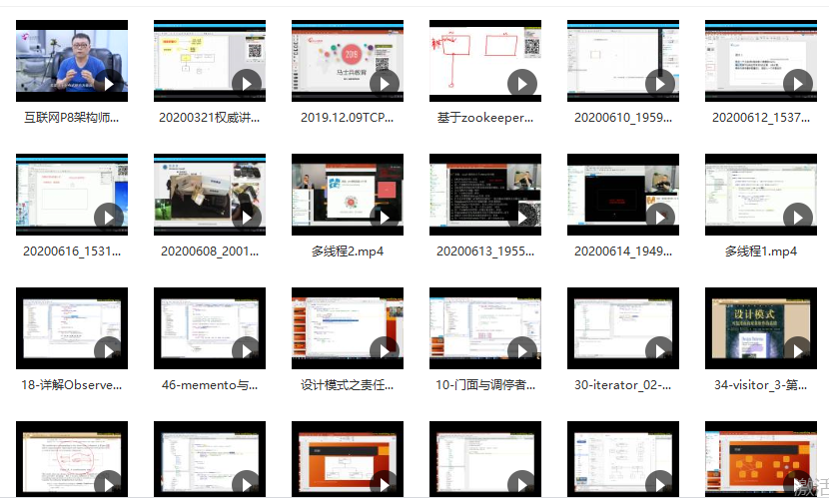Play the 设计模式之责任 video
The image size is (829, 504).
click(x=385, y=351)
